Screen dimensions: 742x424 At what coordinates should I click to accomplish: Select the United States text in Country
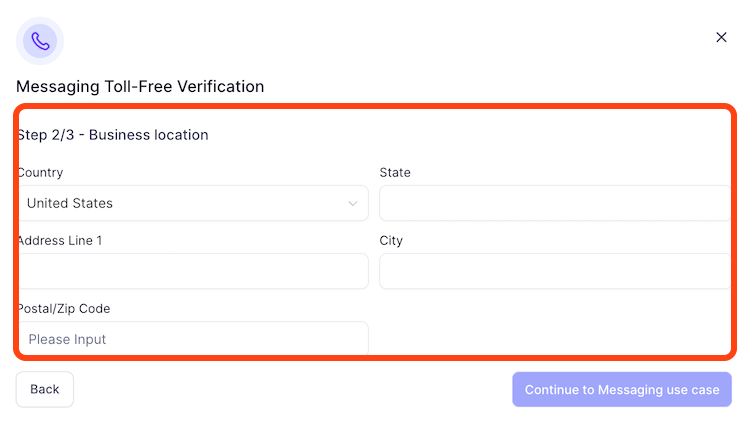[70, 203]
